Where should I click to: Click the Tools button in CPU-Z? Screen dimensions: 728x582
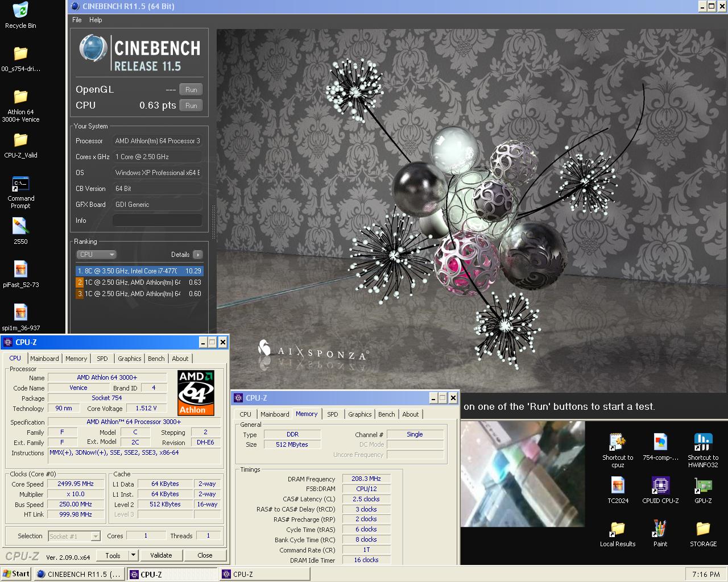(113, 555)
